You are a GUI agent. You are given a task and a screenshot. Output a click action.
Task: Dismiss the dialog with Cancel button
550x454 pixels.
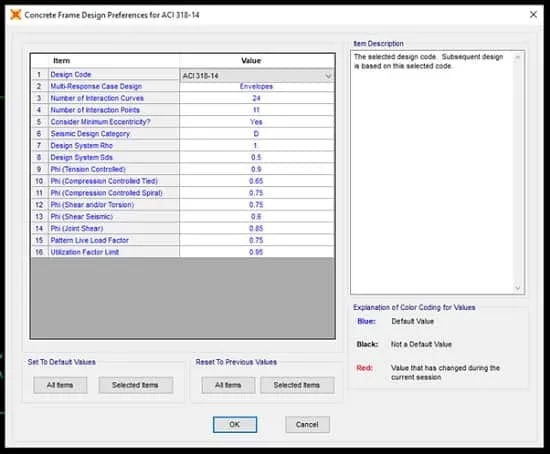pos(307,425)
